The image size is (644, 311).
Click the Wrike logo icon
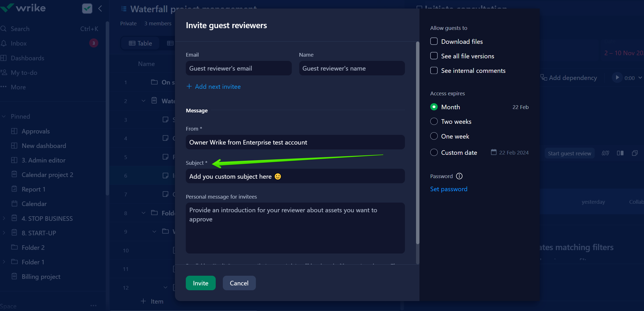(7, 8)
